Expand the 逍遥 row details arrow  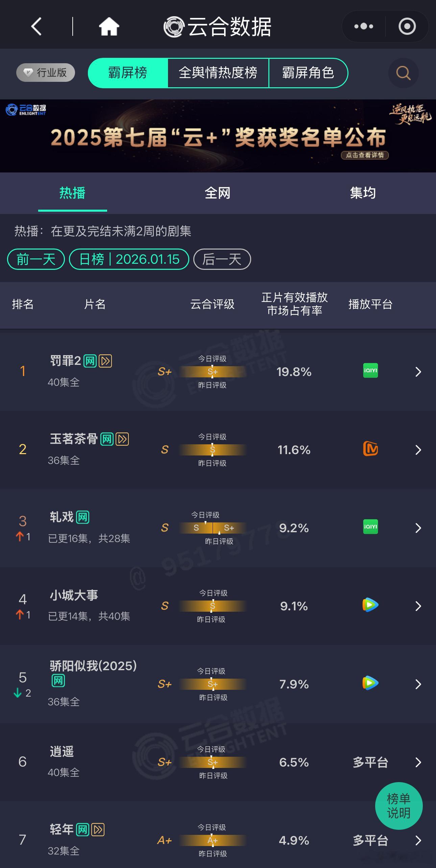coord(418,763)
